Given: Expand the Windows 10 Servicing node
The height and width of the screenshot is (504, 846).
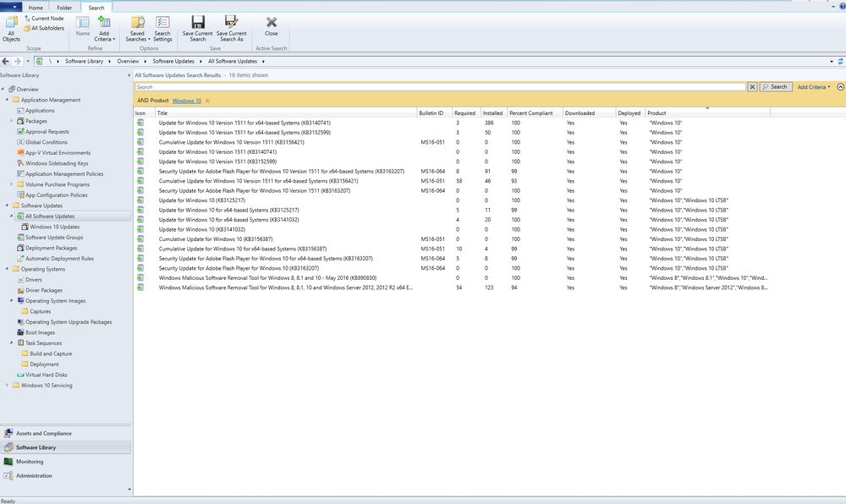Looking at the screenshot, I should pos(7,386).
